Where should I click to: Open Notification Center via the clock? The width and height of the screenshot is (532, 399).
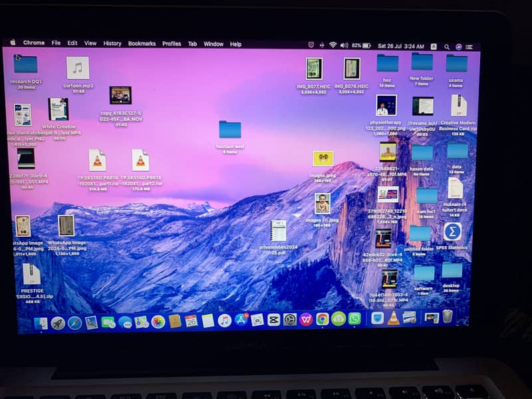click(x=400, y=47)
